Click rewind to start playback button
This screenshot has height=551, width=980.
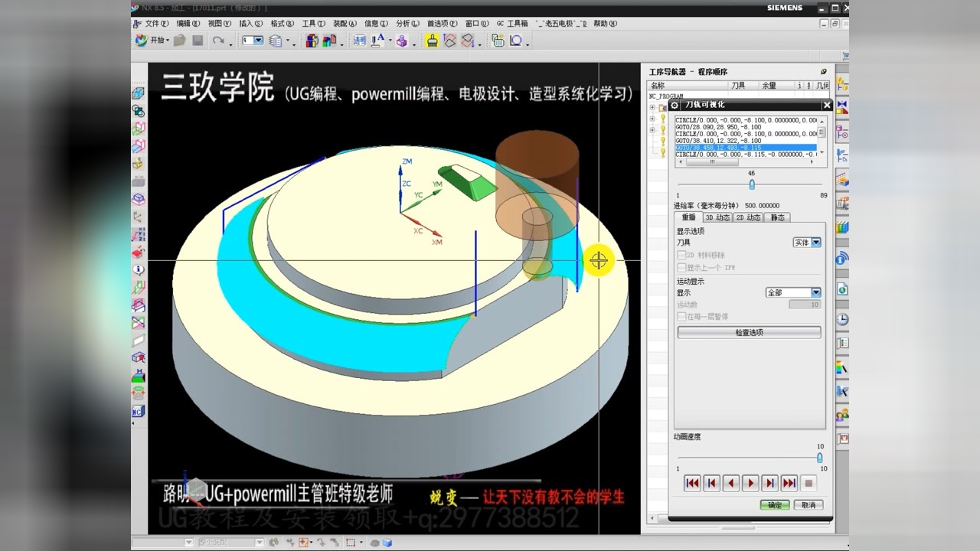(692, 483)
